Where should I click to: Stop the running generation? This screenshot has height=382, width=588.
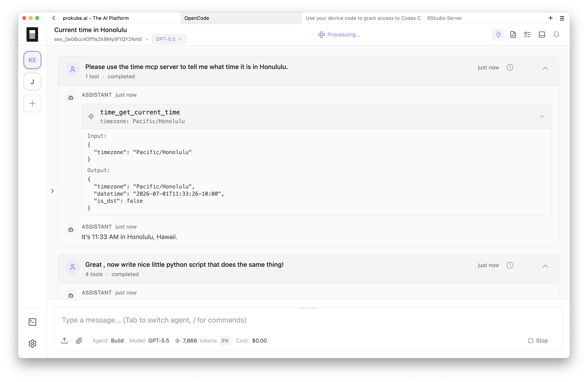pos(538,341)
